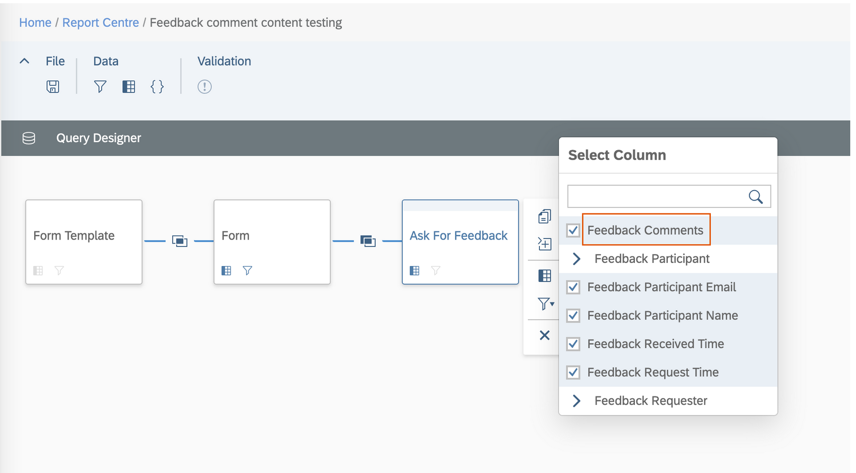
Task: Expand the Feedback Participant node
Action: [577, 259]
